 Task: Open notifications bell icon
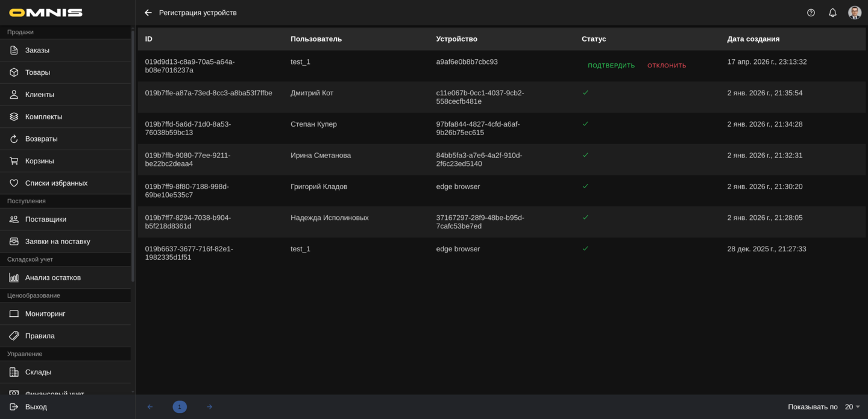pos(832,13)
